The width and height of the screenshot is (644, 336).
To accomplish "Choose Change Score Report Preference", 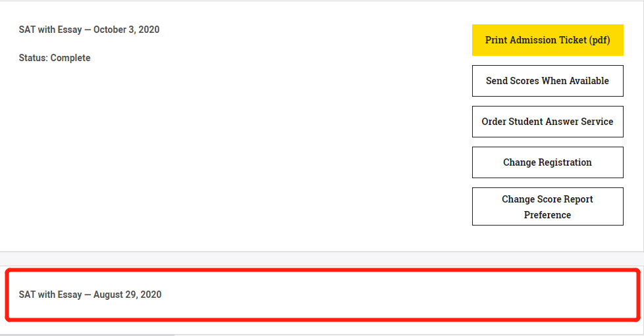I will pyautogui.click(x=547, y=206).
